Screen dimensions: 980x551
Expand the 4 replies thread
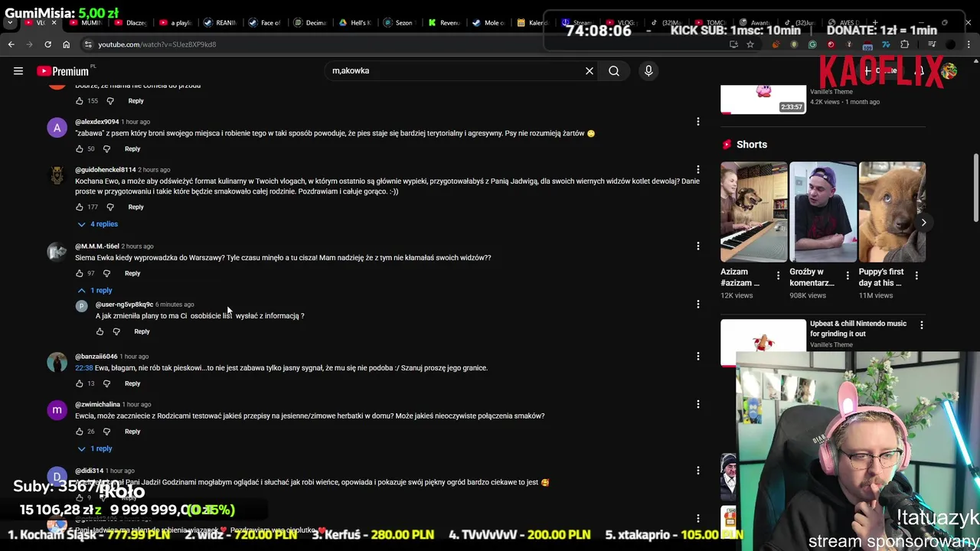(x=97, y=224)
